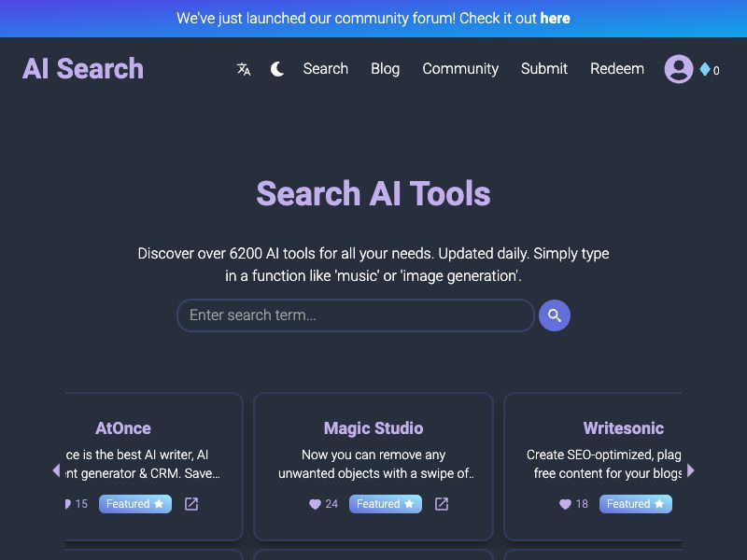This screenshot has width=747, height=560.
Task: Focus the 'Enter search term' field
Action: point(356,315)
